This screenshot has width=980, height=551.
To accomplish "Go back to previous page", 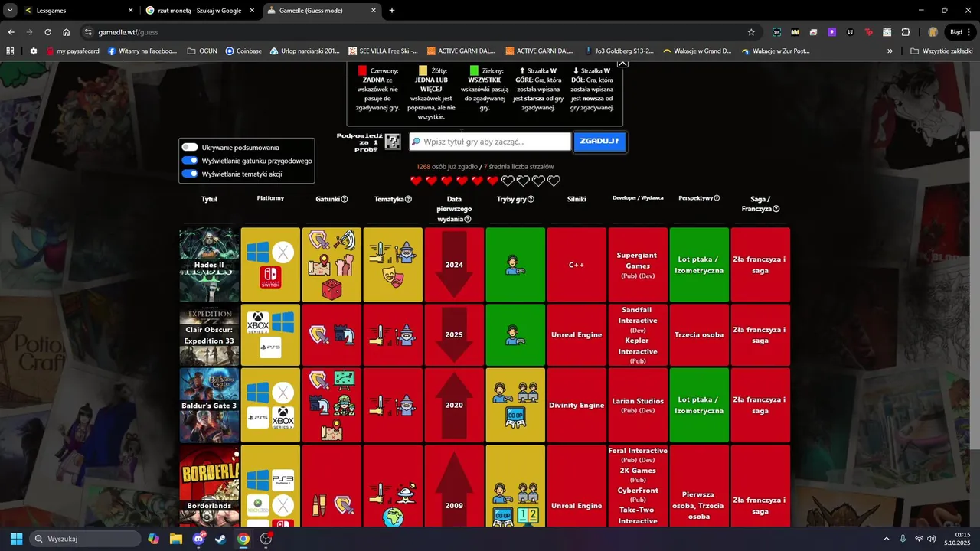I will click(11, 32).
